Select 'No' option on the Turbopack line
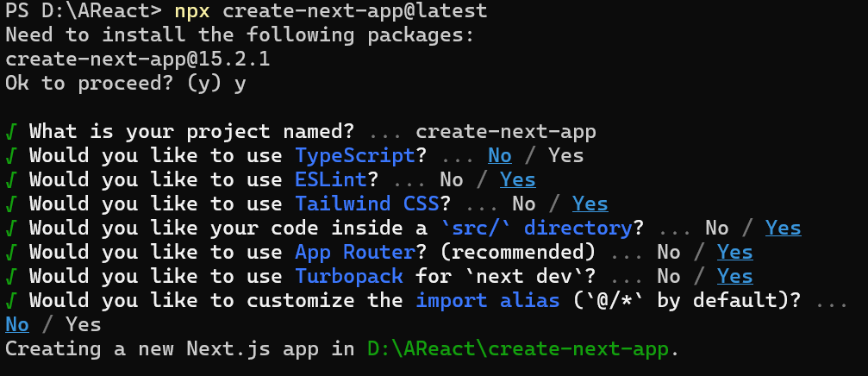 pos(669,276)
